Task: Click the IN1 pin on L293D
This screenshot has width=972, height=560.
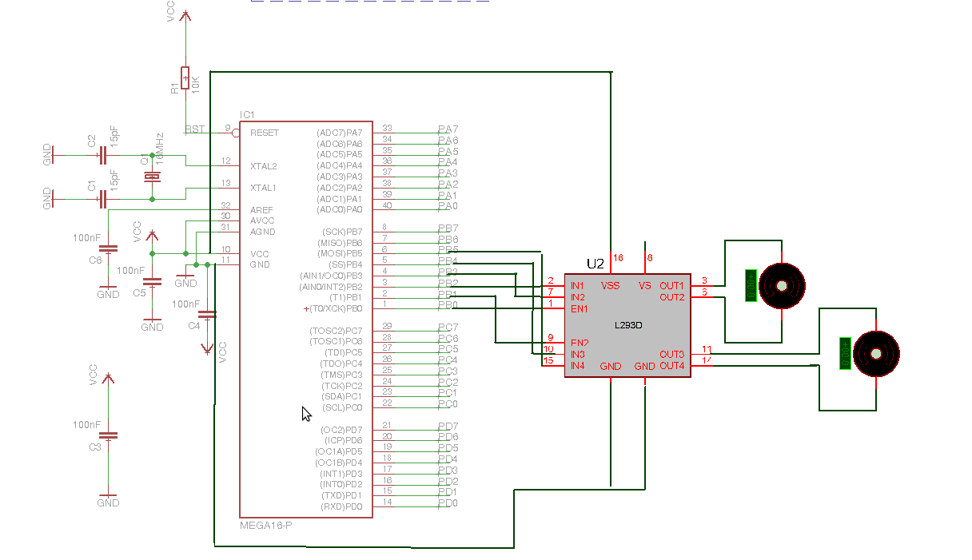Action: coord(577,285)
